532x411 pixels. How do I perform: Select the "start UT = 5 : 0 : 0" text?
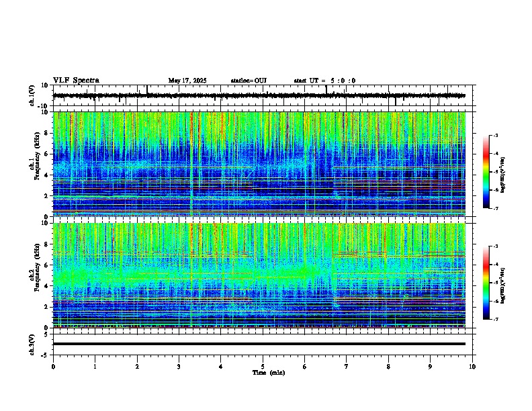(324, 81)
